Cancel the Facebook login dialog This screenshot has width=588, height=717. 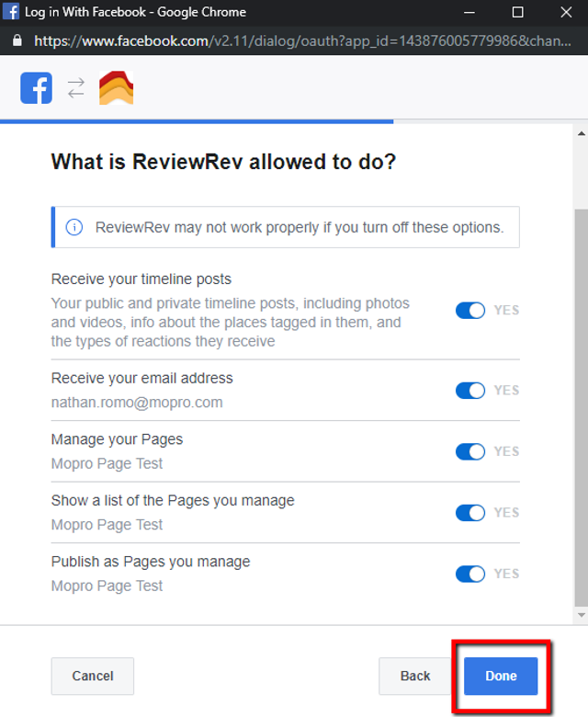pos(92,676)
